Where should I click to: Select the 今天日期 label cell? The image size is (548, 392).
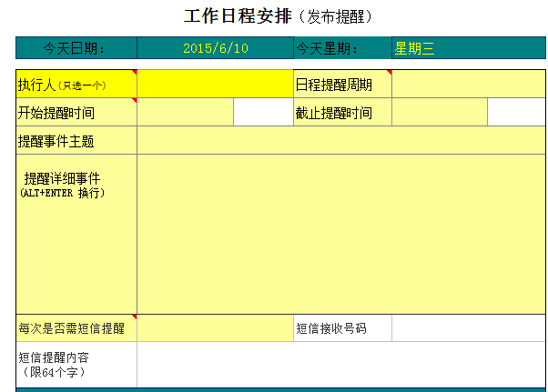(x=76, y=48)
